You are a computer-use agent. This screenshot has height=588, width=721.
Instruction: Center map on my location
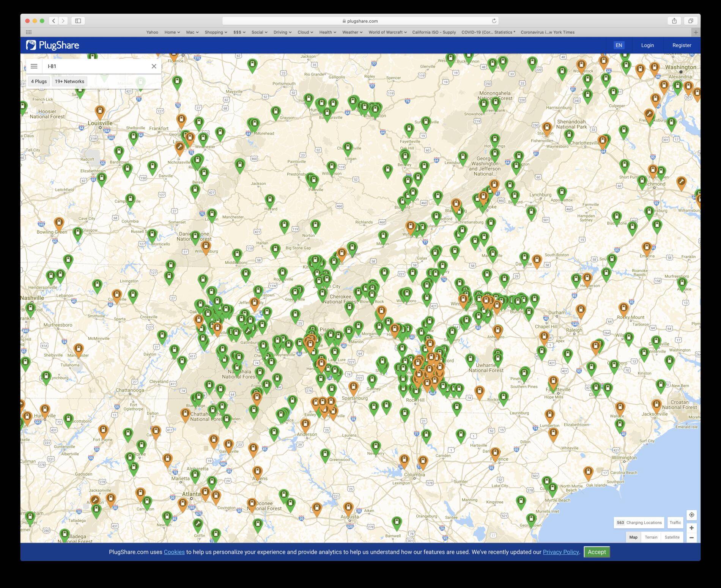point(691,515)
